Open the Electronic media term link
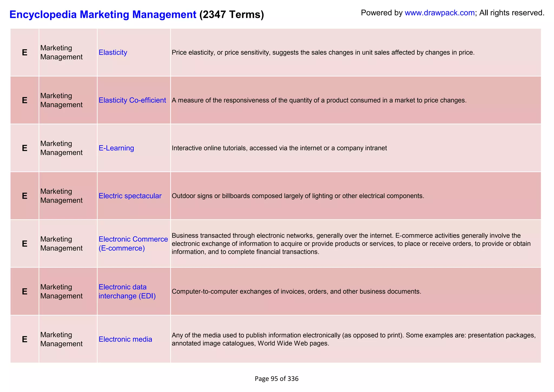This screenshot has height=392, width=554. (126, 339)
